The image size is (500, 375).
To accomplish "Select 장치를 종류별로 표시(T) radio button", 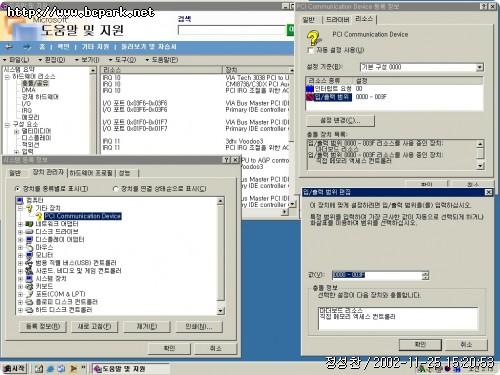I will [17, 189].
